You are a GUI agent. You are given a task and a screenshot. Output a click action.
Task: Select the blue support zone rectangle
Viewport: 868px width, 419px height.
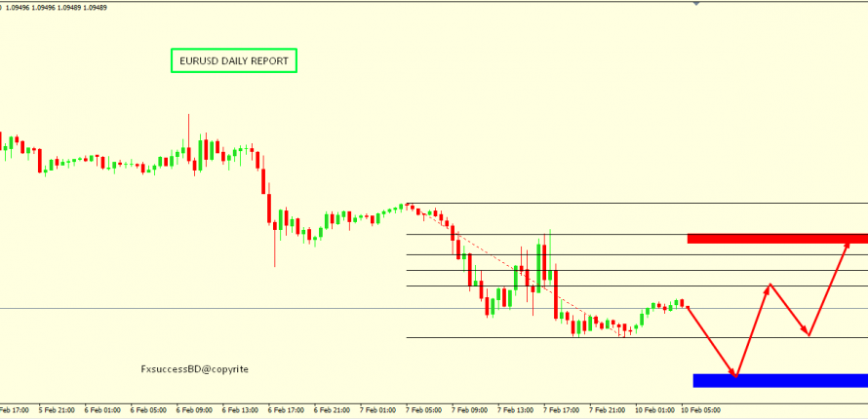tap(779, 380)
